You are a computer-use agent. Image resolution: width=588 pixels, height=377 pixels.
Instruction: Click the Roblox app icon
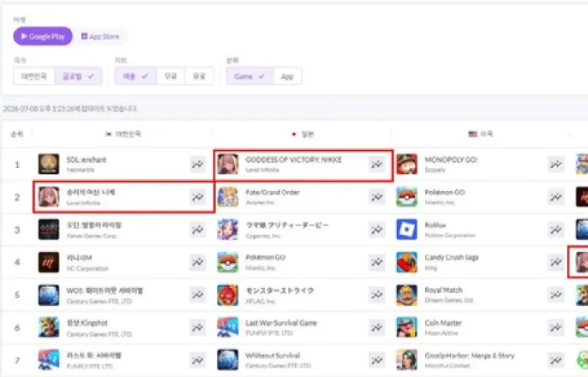tap(407, 230)
